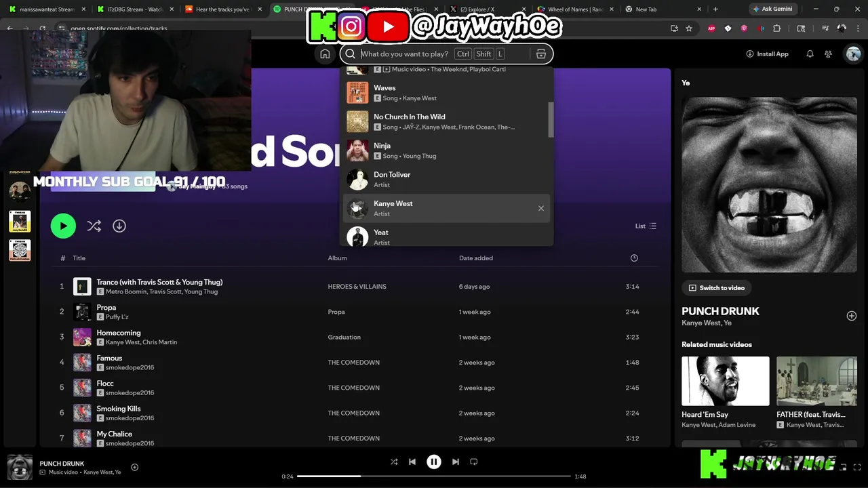The width and height of the screenshot is (868, 488).
Task: Choose No Church In The Wild song
Action: 446,121
